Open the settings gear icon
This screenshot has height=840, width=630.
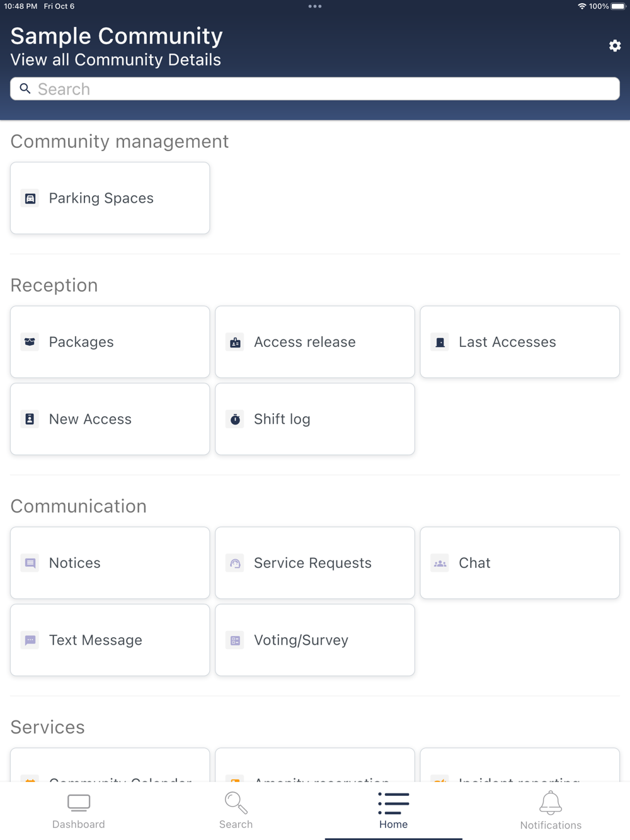coord(615,45)
